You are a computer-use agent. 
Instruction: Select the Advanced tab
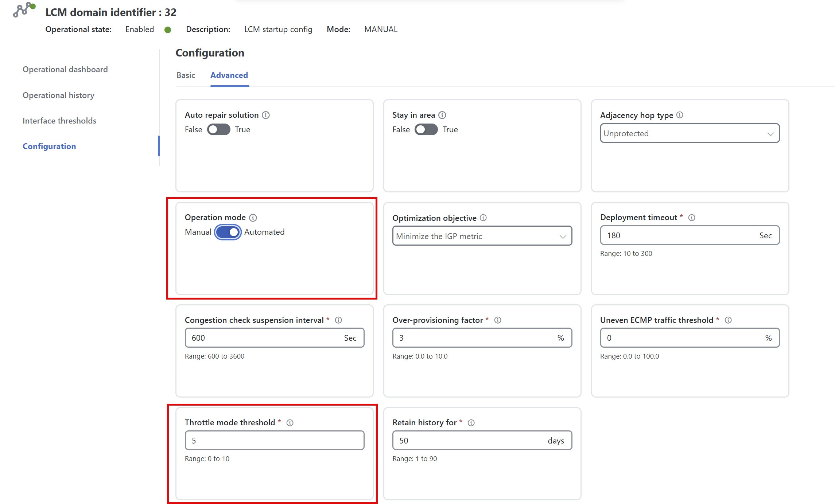coord(229,75)
